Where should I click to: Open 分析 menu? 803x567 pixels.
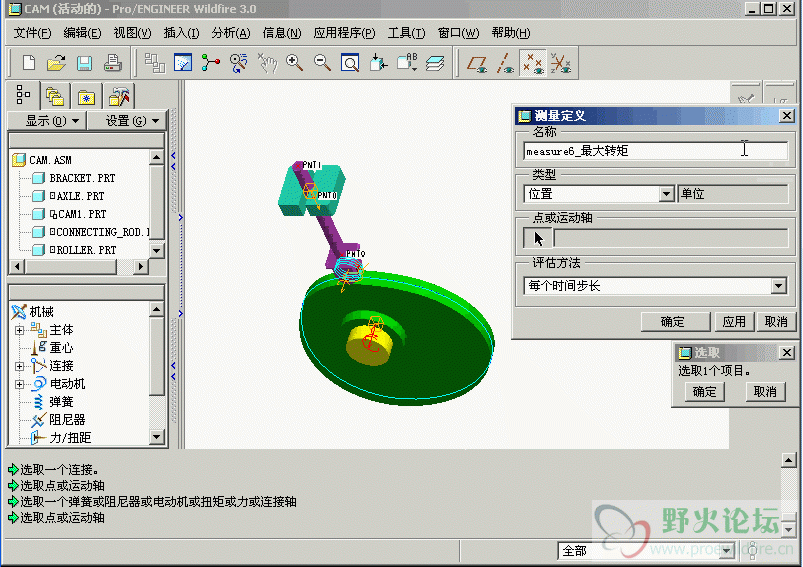click(231, 33)
